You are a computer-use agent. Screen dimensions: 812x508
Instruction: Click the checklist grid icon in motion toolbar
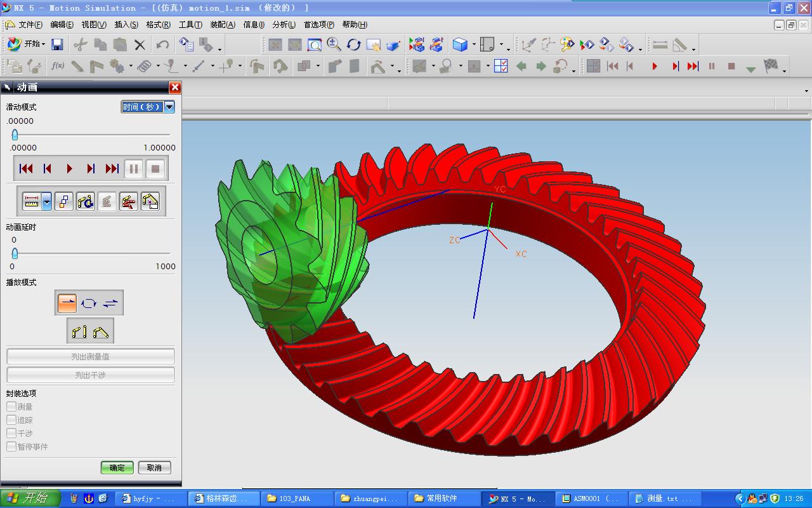501,66
